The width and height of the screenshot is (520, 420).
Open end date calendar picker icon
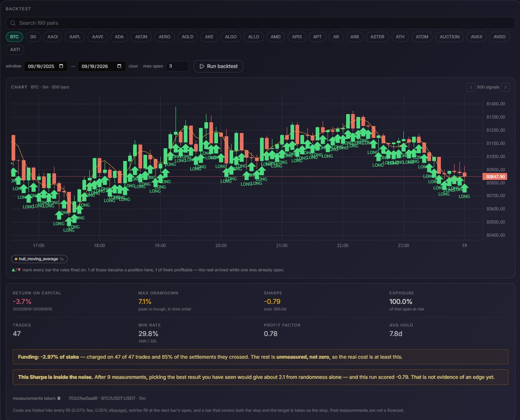click(x=119, y=66)
